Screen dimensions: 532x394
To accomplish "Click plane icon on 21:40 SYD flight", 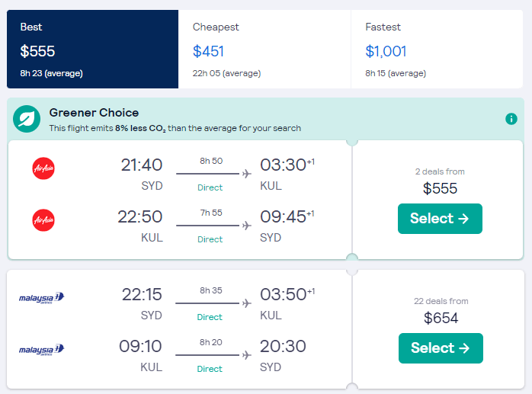I will (246, 174).
